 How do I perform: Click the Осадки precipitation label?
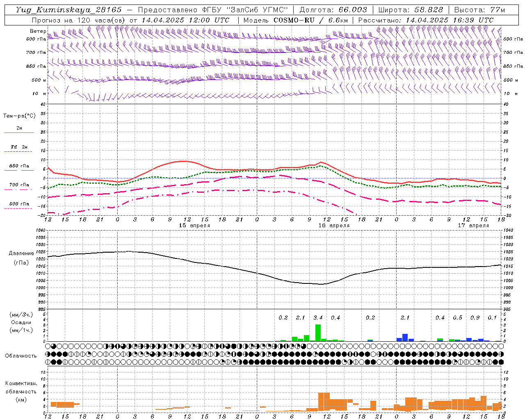21,322
